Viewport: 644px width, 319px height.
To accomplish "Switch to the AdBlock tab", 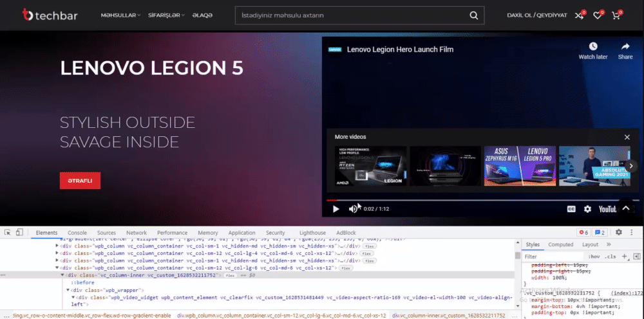I will (x=346, y=232).
